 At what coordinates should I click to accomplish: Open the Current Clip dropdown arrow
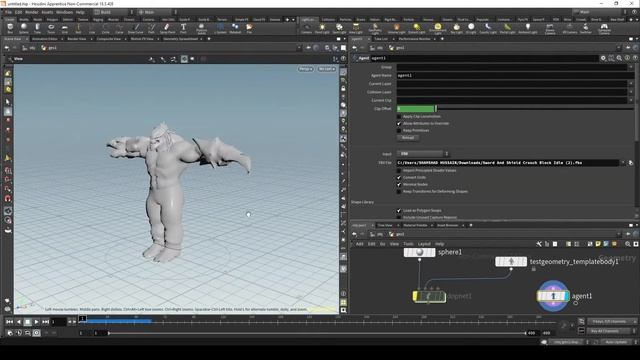coord(631,100)
